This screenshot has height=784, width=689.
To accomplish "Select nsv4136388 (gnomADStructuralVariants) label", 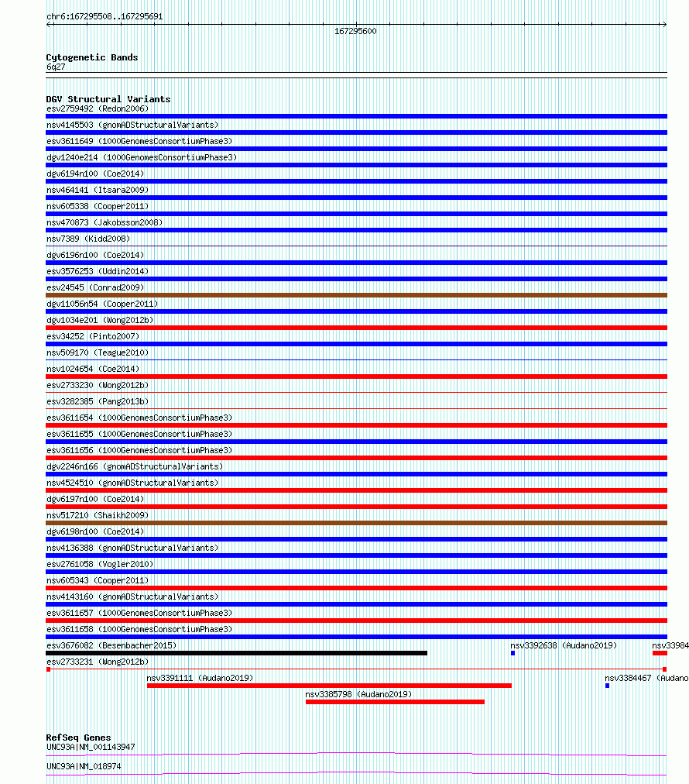I will (x=132, y=548).
